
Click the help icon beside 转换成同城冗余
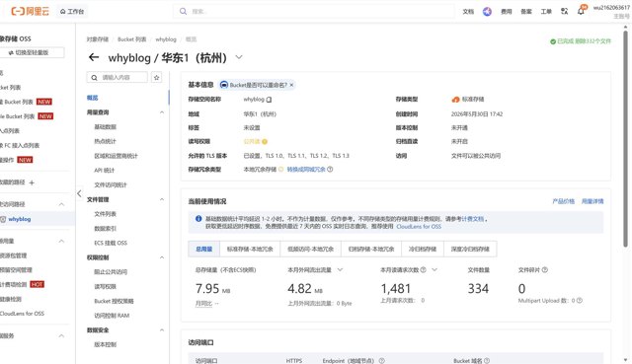coord(330,170)
